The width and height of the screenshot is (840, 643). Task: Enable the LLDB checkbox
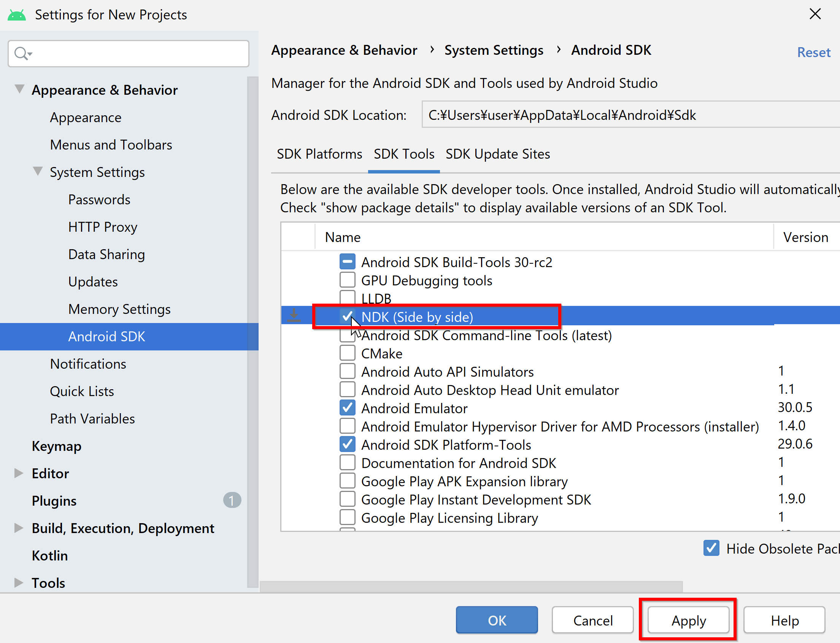point(347,297)
